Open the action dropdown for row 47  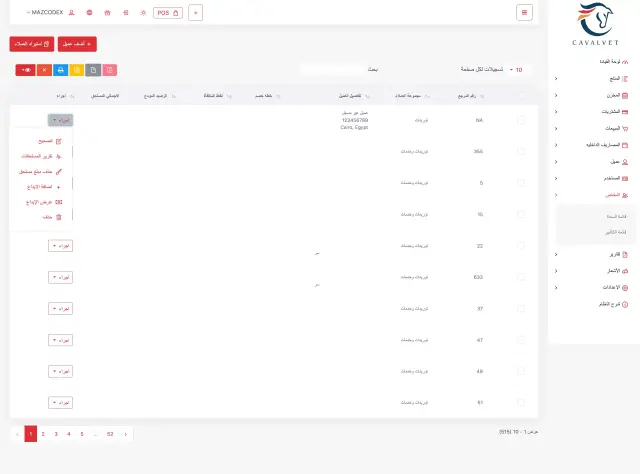[x=60, y=340]
